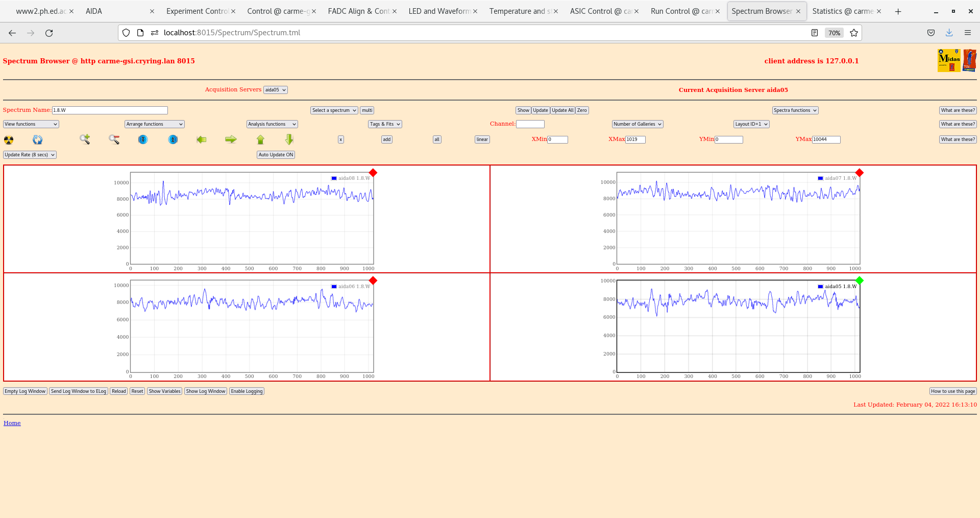Click the magnifier zoom out icon
The height and width of the screenshot is (518, 980).
[x=114, y=139]
